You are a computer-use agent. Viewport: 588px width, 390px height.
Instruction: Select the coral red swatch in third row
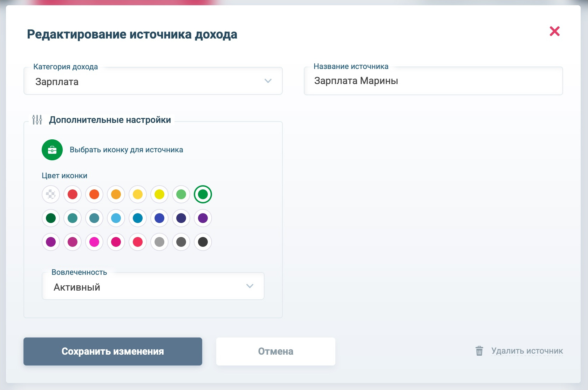(138, 242)
